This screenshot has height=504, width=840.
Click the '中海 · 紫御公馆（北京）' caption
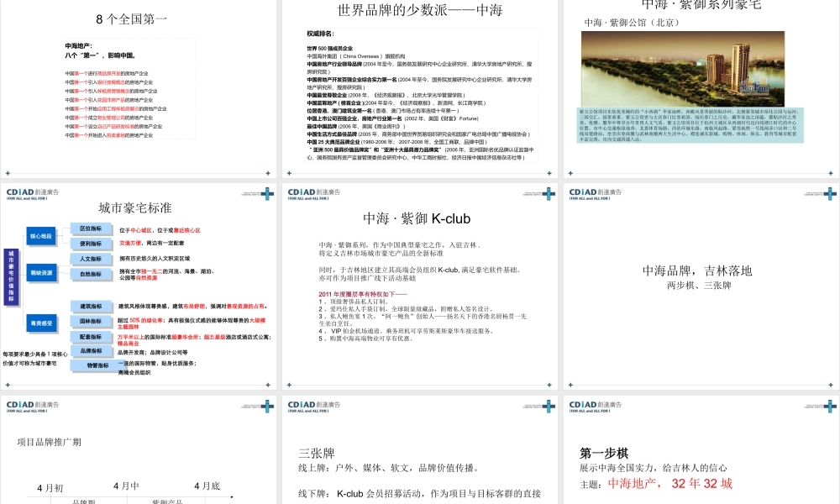[632, 23]
